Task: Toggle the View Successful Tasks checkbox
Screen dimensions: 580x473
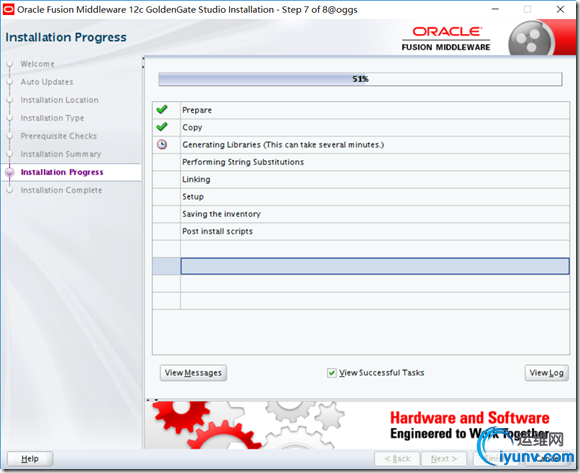Action: point(331,373)
